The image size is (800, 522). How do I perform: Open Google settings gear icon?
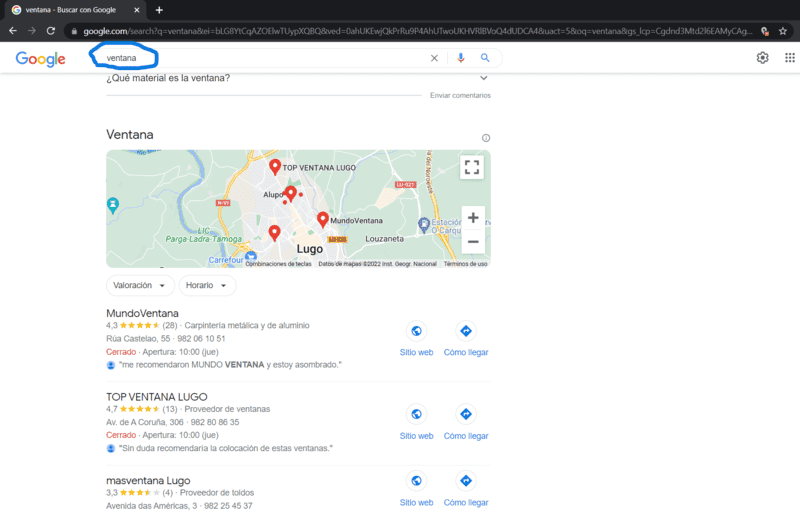click(x=763, y=58)
